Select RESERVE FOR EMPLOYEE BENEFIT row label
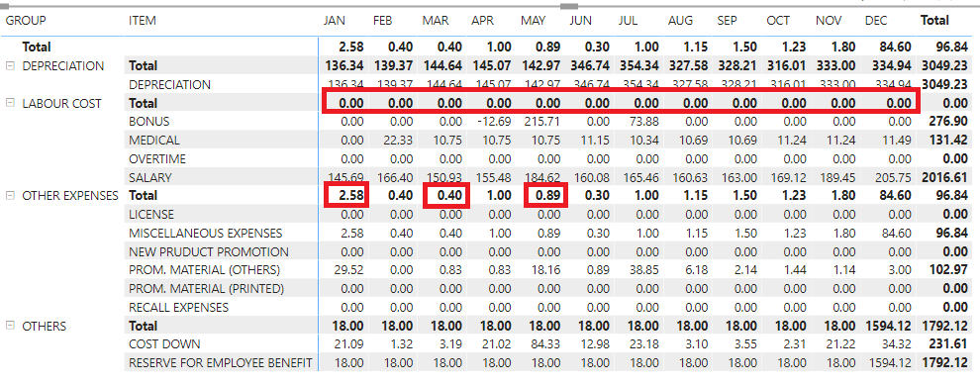Image resolution: width=980 pixels, height=386 pixels. [x=221, y=363]
